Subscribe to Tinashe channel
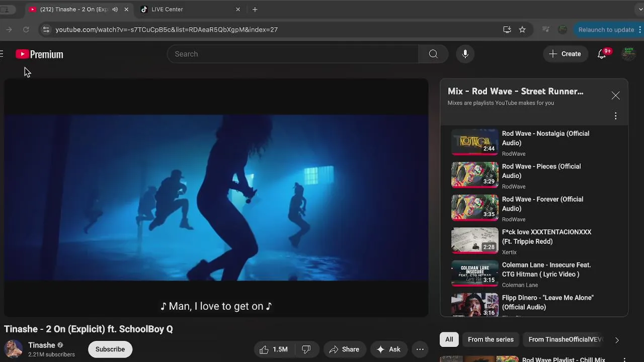The width and height of the screenshot is (644, 362). pos(110,349)
